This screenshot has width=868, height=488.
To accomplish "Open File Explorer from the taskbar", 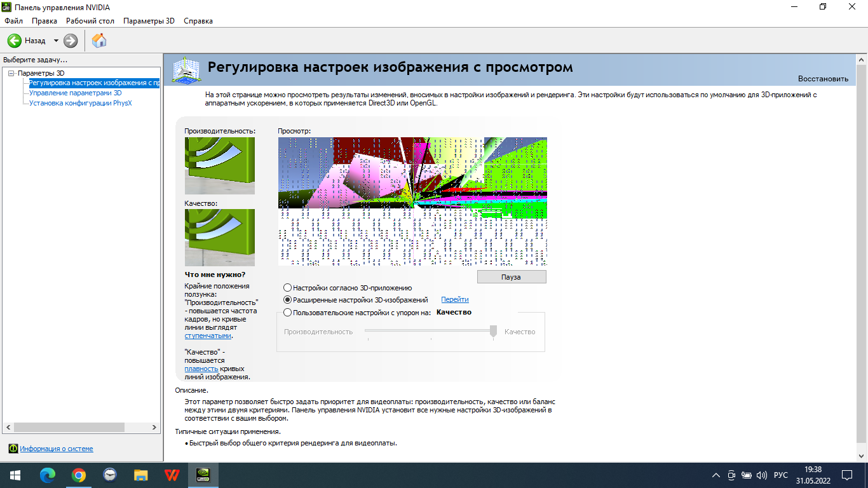I will tap(141, 475).
